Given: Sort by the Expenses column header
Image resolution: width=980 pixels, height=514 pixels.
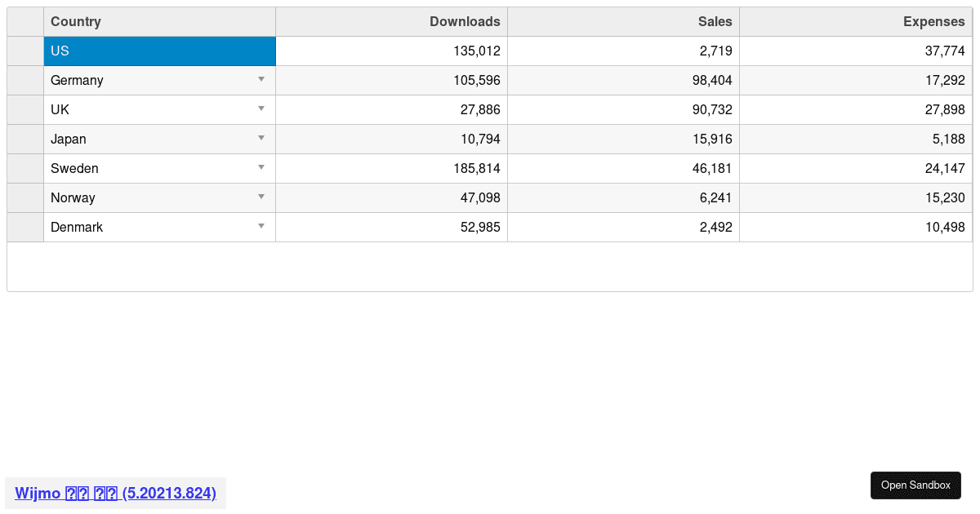Looking at the screenshot, I should (855, 22).
